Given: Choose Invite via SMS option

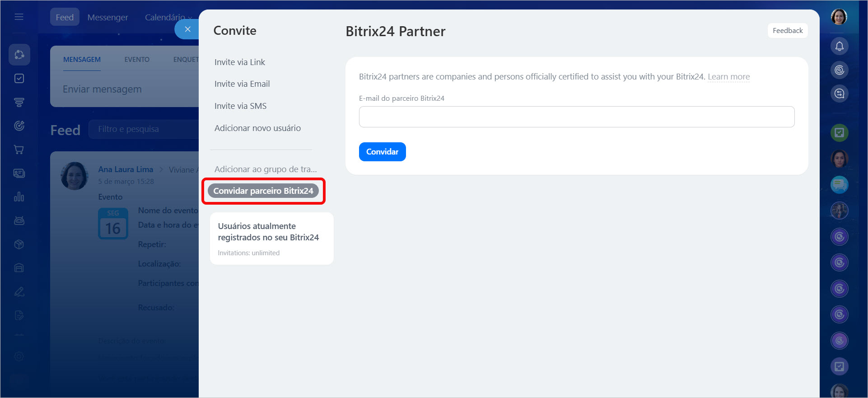Looking at the screenshot, I should 240,106.
